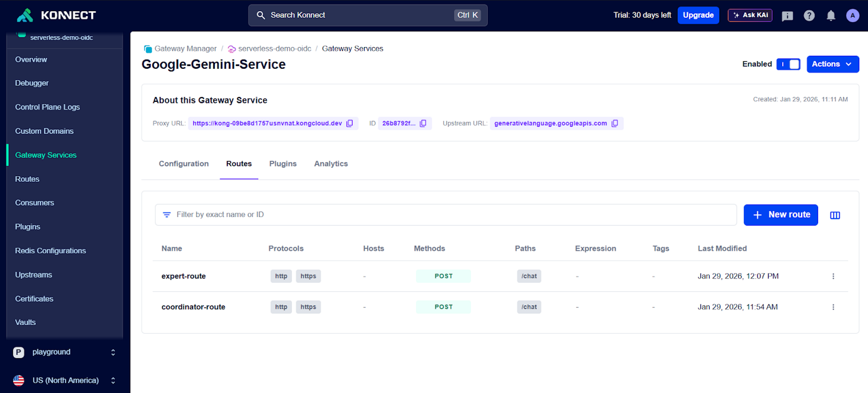Open the notifications bell

(831, 15)
